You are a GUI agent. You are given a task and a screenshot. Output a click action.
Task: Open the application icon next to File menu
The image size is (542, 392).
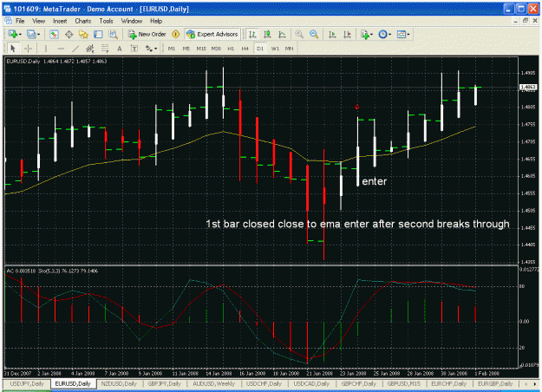(8, 21)
